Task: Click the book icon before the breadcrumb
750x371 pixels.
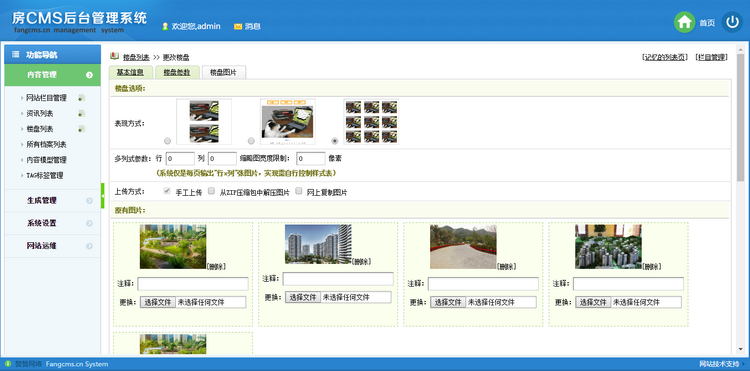Action: 115,56
